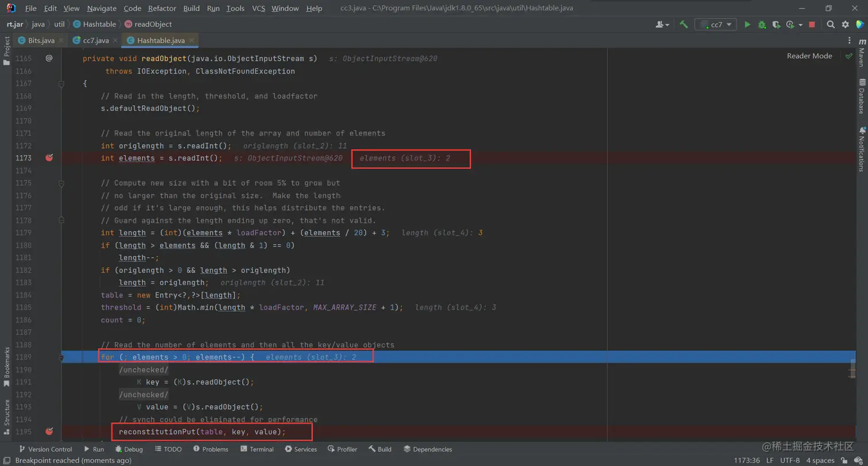Open the Profiler tool window
This screenshot has height=466, width=868.
pyautogui.click(x=342, y=449)
